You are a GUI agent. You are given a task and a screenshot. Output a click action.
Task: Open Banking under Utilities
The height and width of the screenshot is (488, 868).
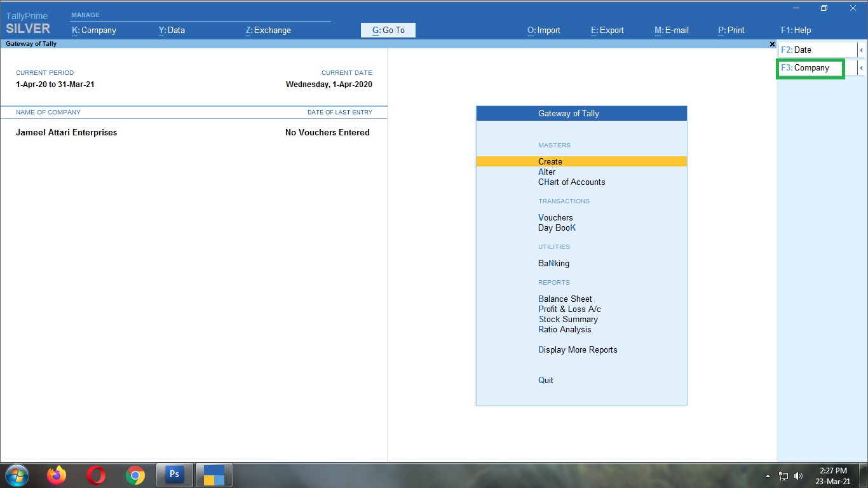[553, 263]
